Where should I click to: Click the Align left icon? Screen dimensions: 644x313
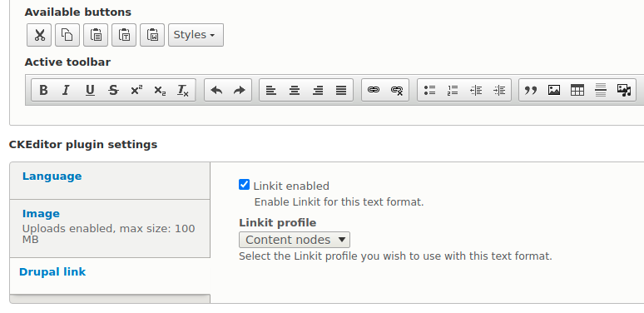(271, 90)
